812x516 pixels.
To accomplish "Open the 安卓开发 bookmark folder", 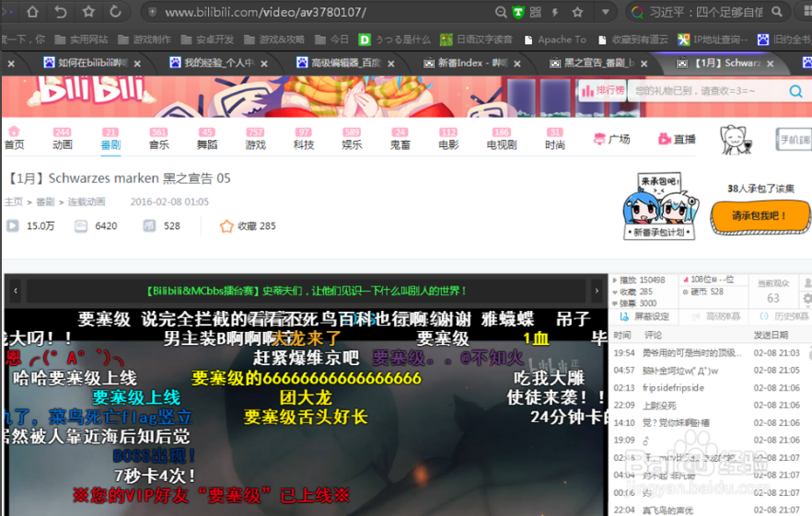I will [x=208, y=40].
